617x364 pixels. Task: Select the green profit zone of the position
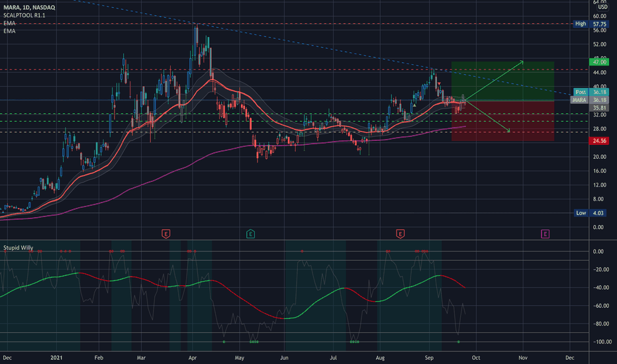503,81
